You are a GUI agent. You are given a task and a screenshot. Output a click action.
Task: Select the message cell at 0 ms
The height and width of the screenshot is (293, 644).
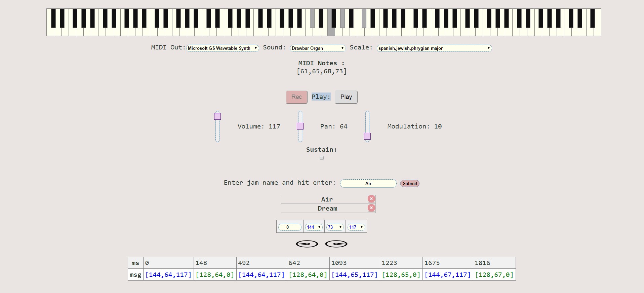coord(168,274)
